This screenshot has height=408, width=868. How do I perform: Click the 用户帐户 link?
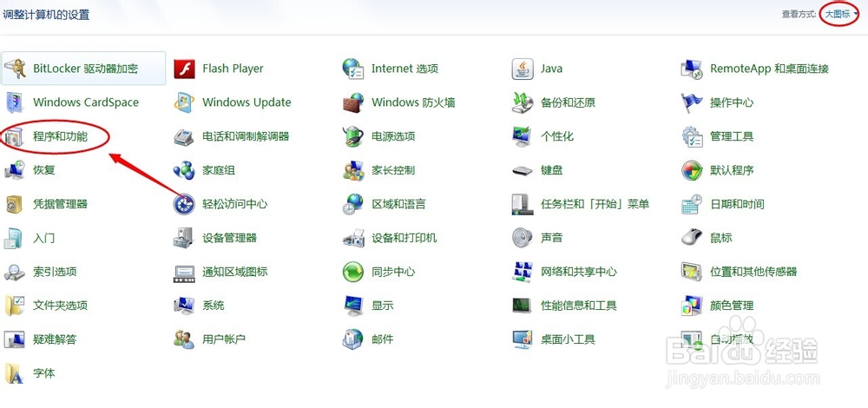click(x=224, y=339)
